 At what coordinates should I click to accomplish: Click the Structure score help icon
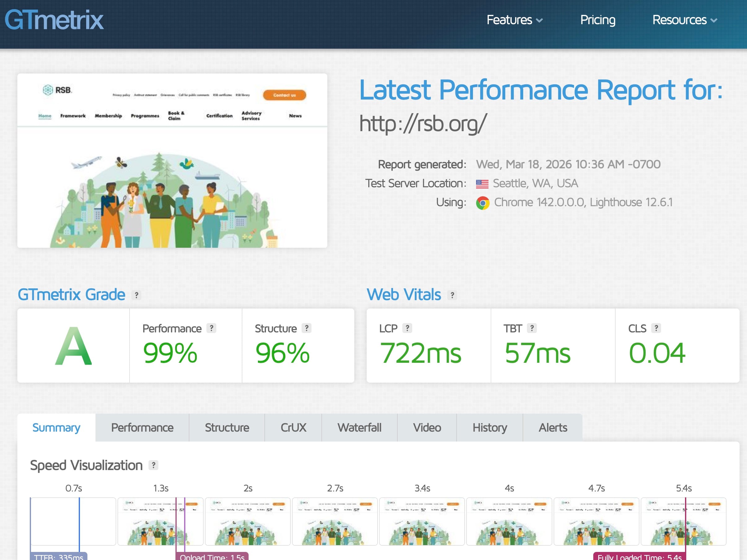(x=306, y=328)
